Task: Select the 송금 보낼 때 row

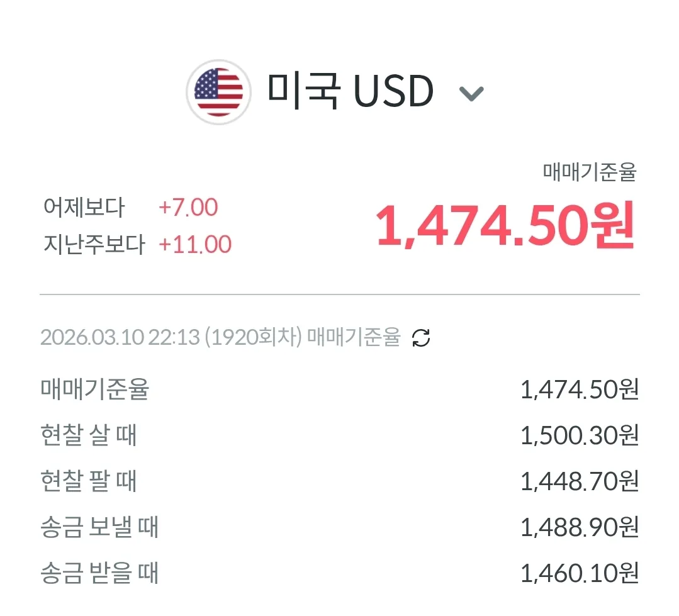Action: click(340, 527)
